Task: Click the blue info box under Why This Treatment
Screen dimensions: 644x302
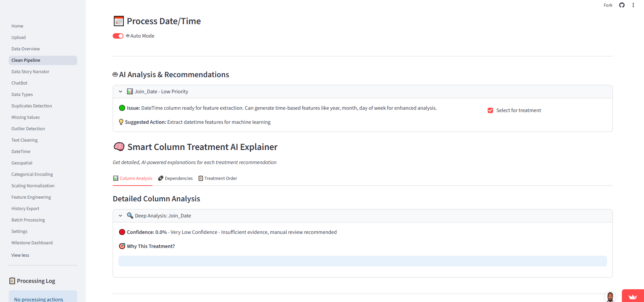Action: 362,261
